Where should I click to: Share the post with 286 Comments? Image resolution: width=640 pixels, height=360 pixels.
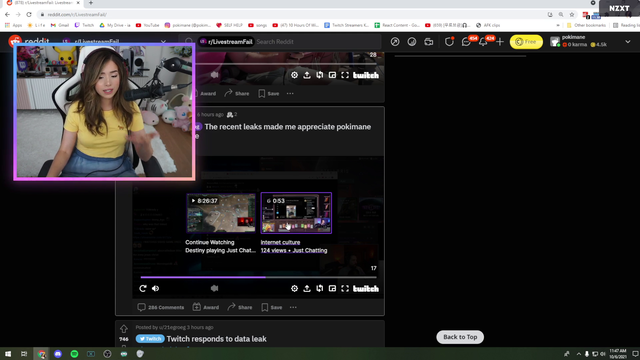coord(240,307)
